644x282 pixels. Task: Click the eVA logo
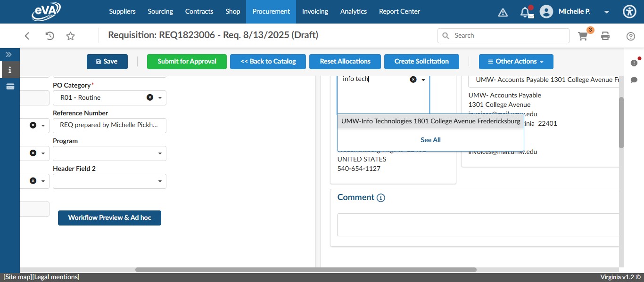46,12
